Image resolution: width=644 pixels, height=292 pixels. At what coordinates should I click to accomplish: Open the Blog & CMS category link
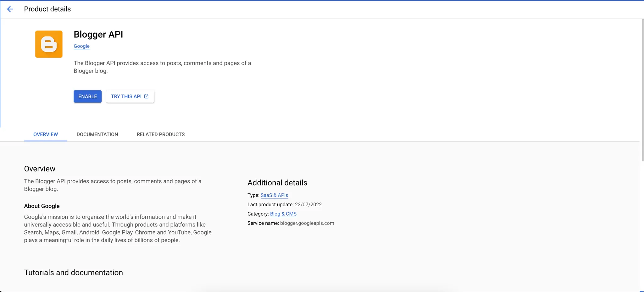(x=283, y=214)
